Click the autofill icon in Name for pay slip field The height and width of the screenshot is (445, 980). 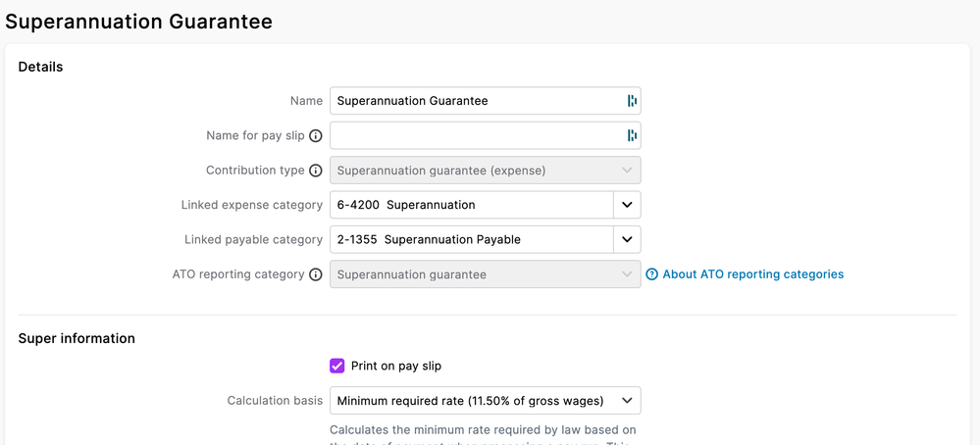(632, 135)
